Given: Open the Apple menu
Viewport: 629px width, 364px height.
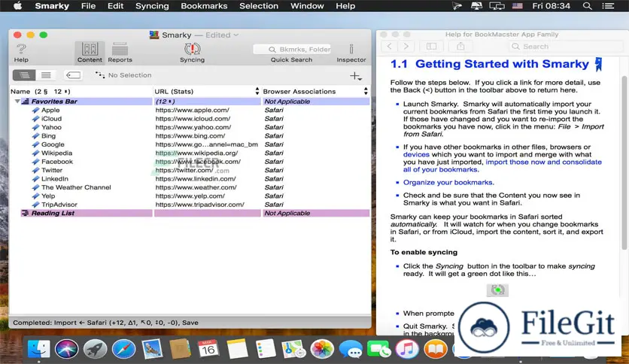Looking at the screenshot, I should (17, 6).
